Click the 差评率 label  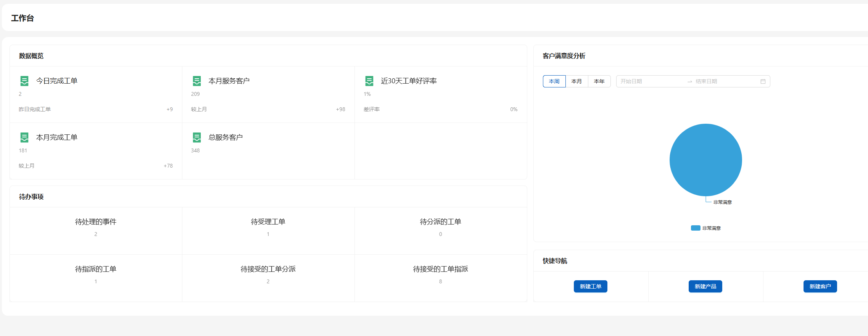[372, 109]
